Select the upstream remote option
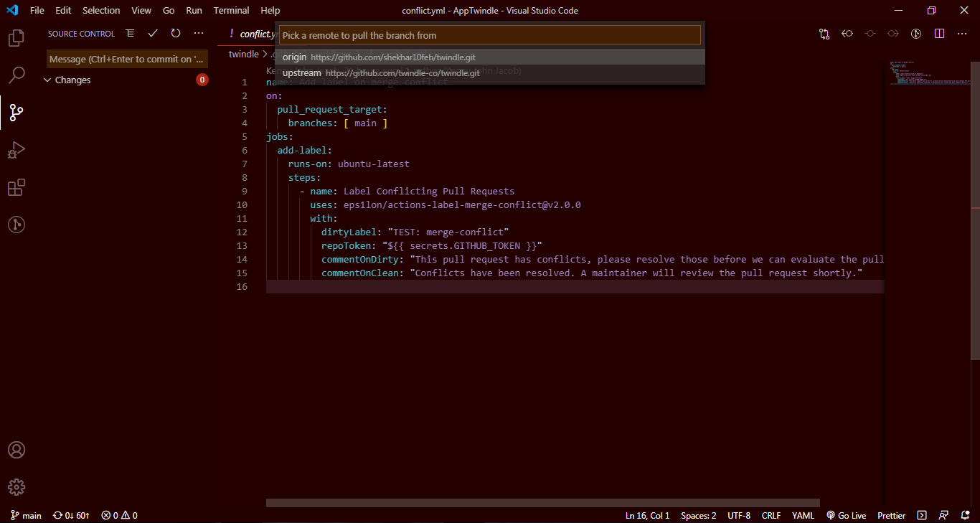Viewport: 980px width, 523px height. (490, 72)
